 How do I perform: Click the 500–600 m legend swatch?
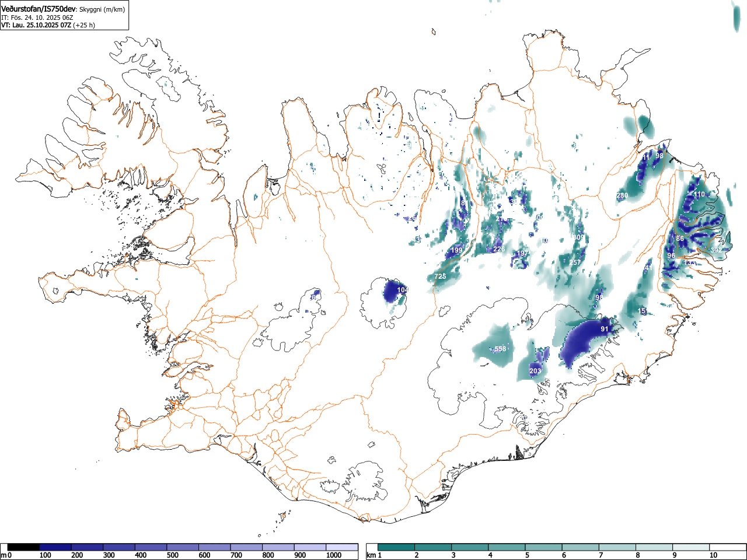point(183,547)
